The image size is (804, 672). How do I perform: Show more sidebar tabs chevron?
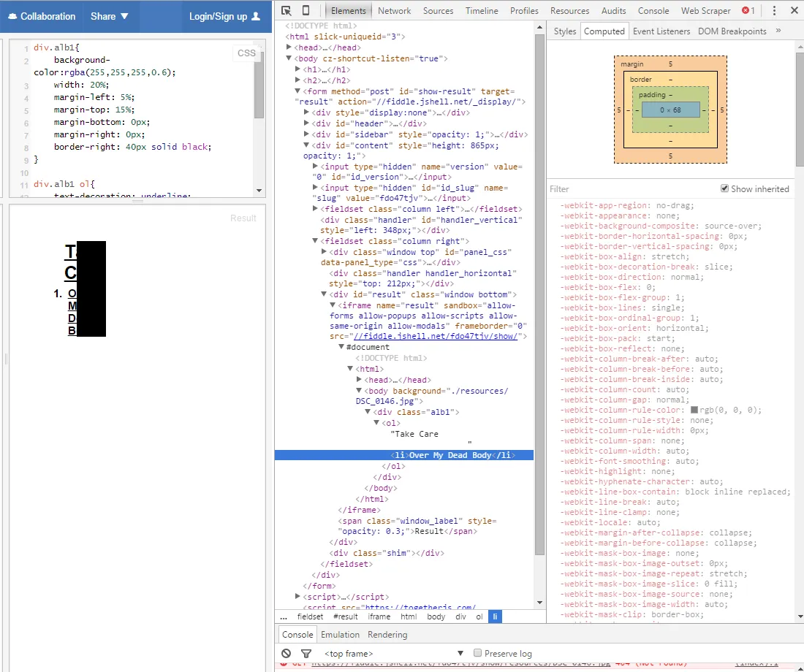click(x=778, y=31)
